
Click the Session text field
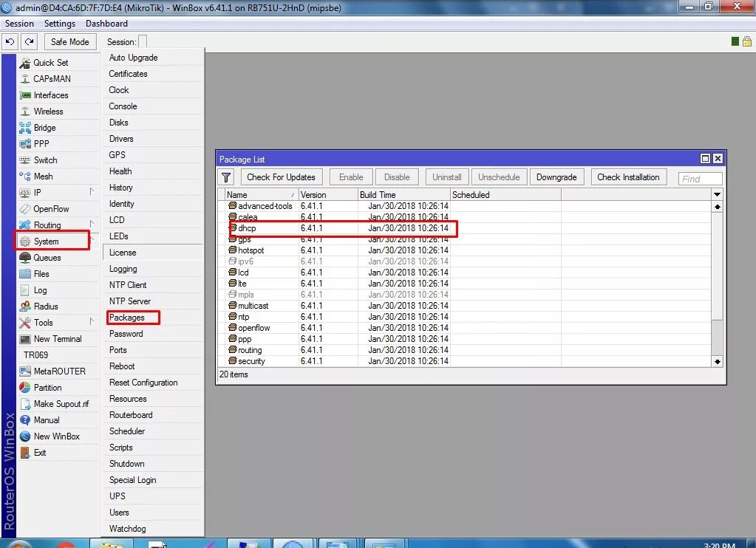143,42
